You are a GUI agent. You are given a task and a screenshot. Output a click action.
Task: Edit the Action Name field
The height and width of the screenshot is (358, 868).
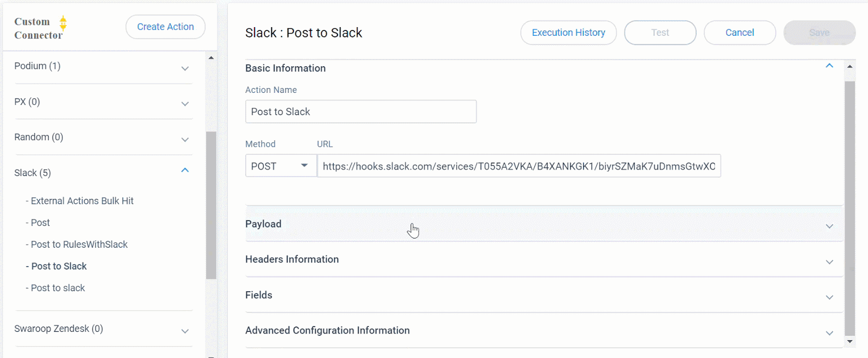(361, 111)
